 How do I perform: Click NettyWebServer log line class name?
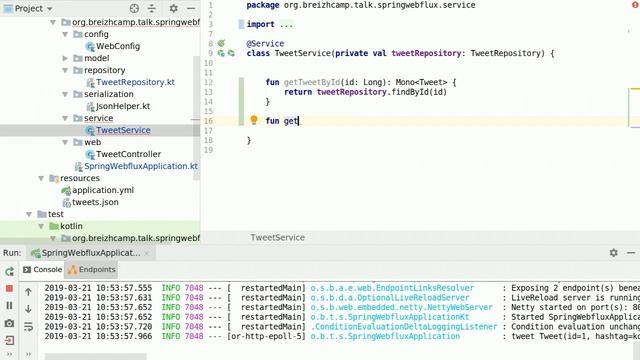(401, 307)
